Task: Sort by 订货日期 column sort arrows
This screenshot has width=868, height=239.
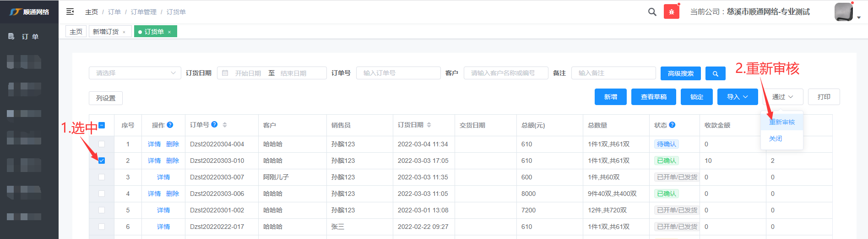Action: [x=429, y=125]
